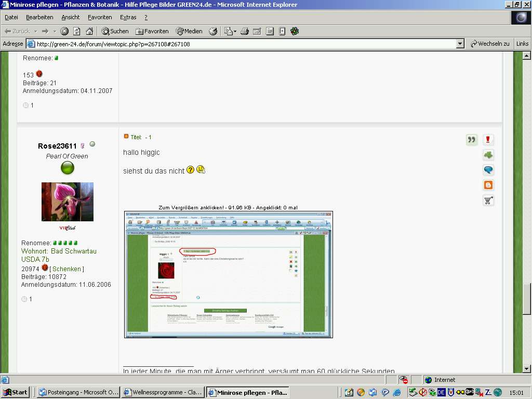Viewport: 532px width, 399px height.
Task: Click the quote post icon
Action: point(472,140)
